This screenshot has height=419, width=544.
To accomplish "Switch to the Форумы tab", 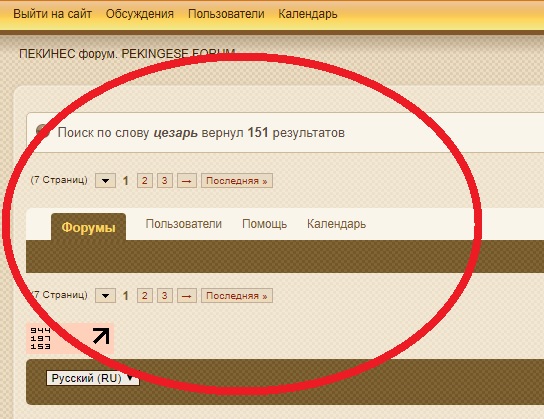I will tap(88, 228).
